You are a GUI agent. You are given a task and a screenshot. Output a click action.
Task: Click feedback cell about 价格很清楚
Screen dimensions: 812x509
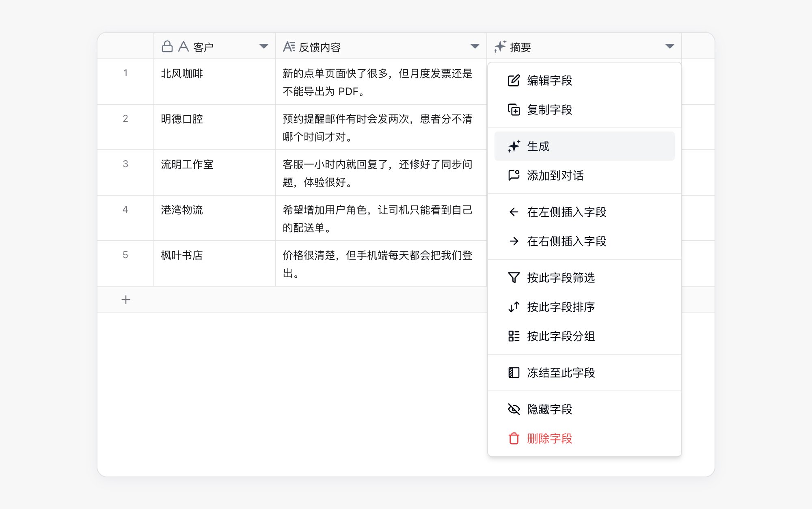(381, 263)
